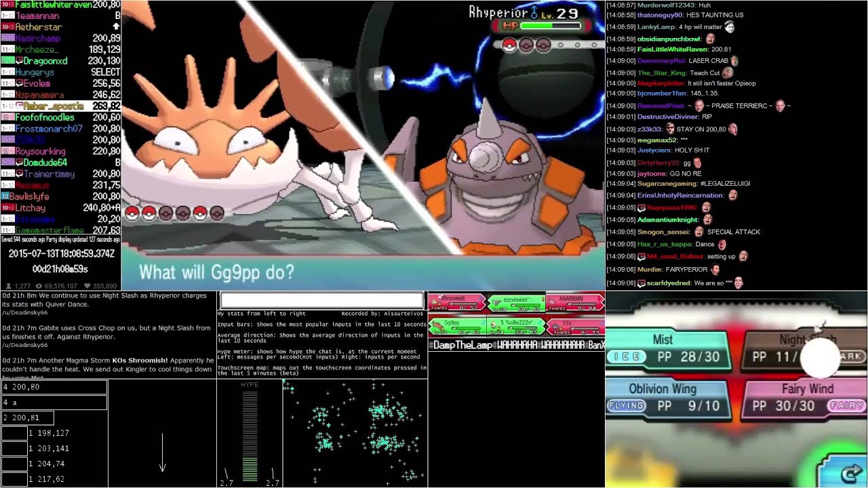The image size is (868, 488).
Task: Click The_Star_King's Teach Cut emote
Action: pos(728,73)
